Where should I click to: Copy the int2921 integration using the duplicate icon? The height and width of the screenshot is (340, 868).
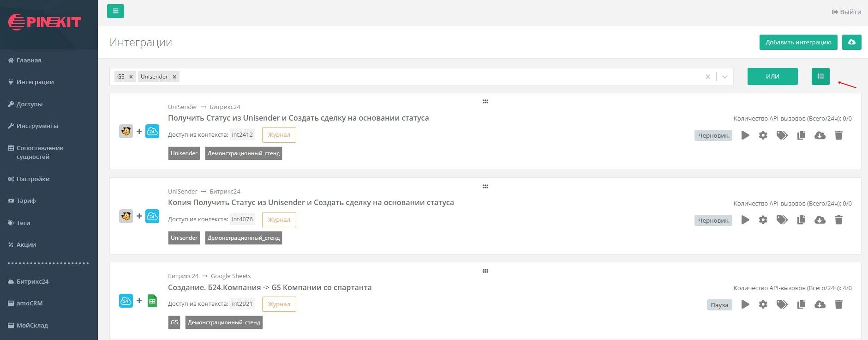801,304
